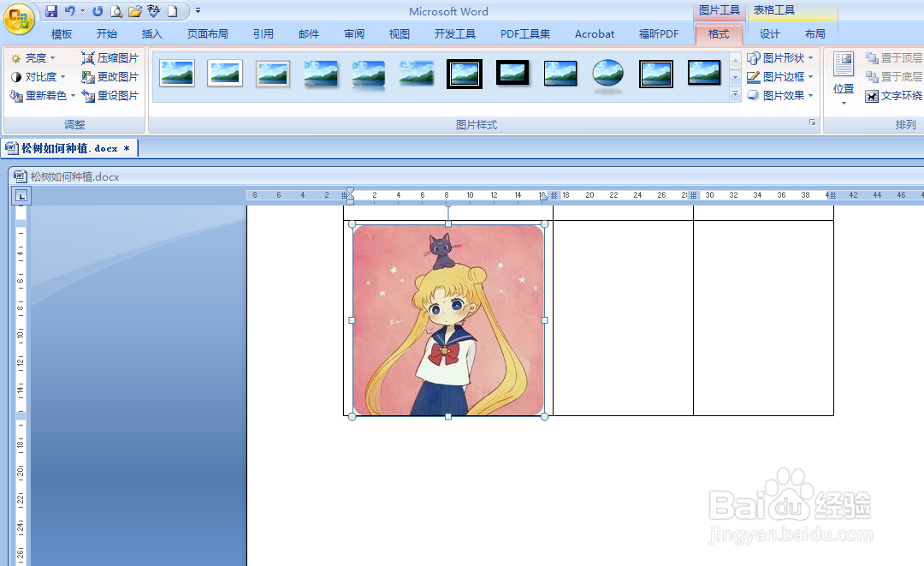
Task: Apply the fifth reflected picture style
Action: (x=368, y=74)
